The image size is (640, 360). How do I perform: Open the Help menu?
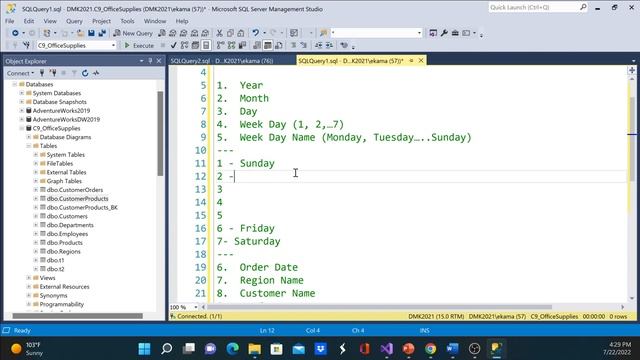(x=182, y=21)
